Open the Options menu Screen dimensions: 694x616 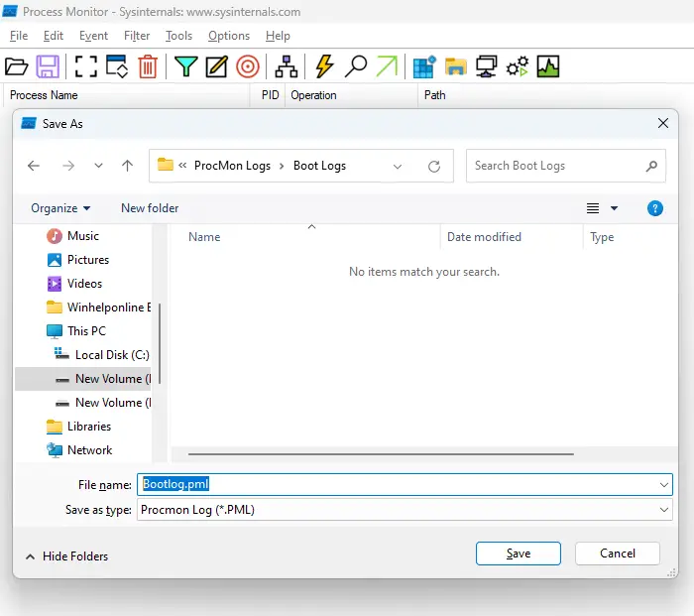[229, 36]
